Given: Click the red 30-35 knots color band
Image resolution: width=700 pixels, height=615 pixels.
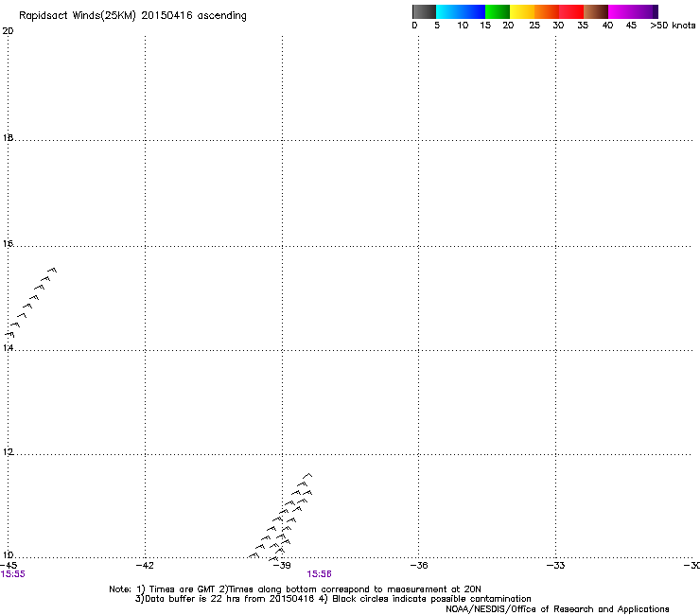Looking at the screenshot, I should pyautogui.click(x=571, y=11).
